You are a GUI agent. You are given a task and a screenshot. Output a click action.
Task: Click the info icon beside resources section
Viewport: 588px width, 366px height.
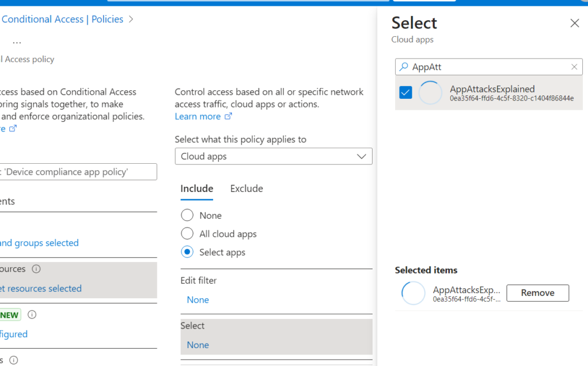[36, 268]
